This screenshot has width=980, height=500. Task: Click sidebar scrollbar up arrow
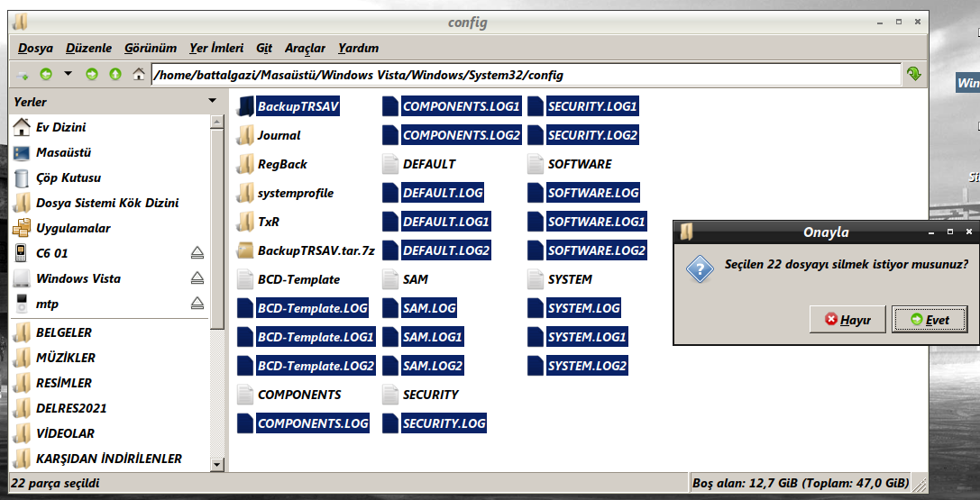point(217,122)
